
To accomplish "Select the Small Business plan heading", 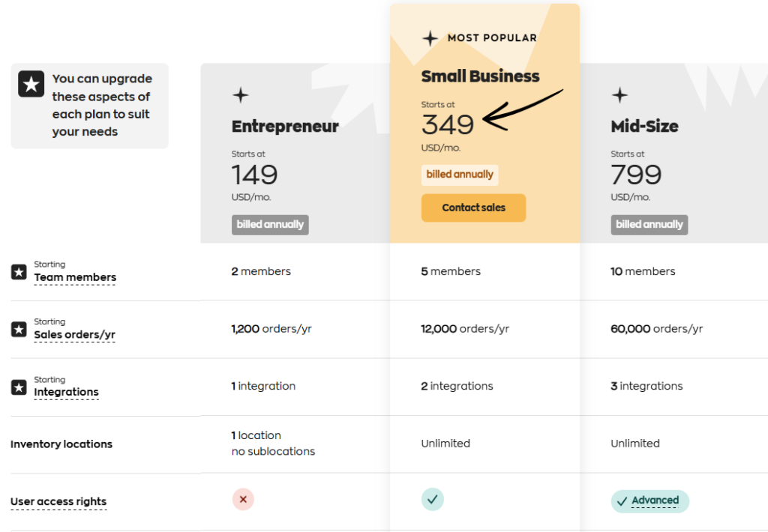I will coord(480,76).
